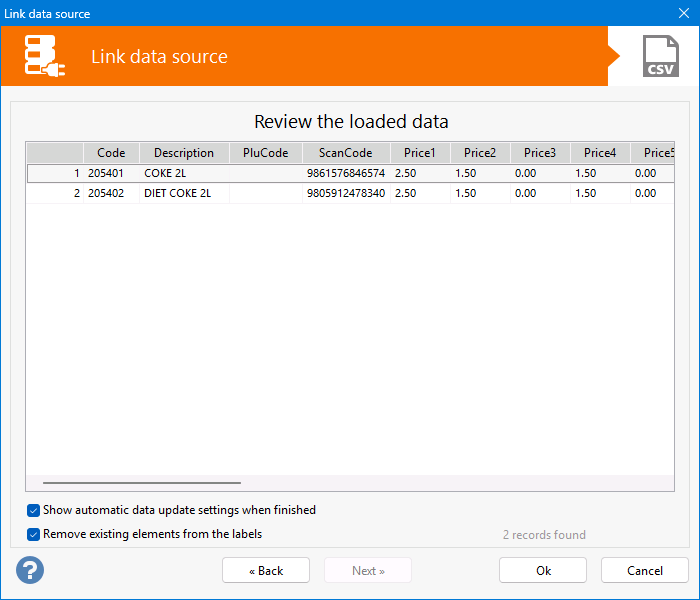The width and height of the screenshot is (700, 600).
Task: Go back using the Back button
Action: pos(266,570)
